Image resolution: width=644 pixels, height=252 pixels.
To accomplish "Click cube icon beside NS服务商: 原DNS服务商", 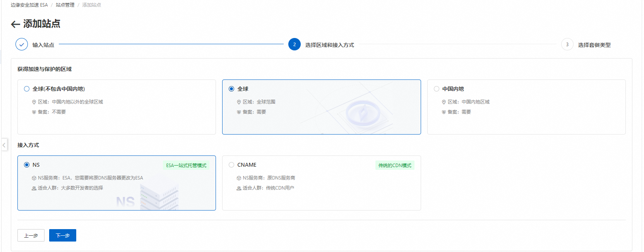I will (x=239, y=178).
